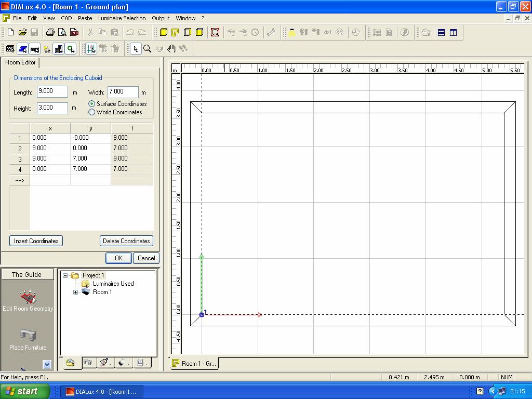The width and height of the screenshot is (532, 399).
Task: Click Cancel in Room Editor
Action: [x=146, y=258]
